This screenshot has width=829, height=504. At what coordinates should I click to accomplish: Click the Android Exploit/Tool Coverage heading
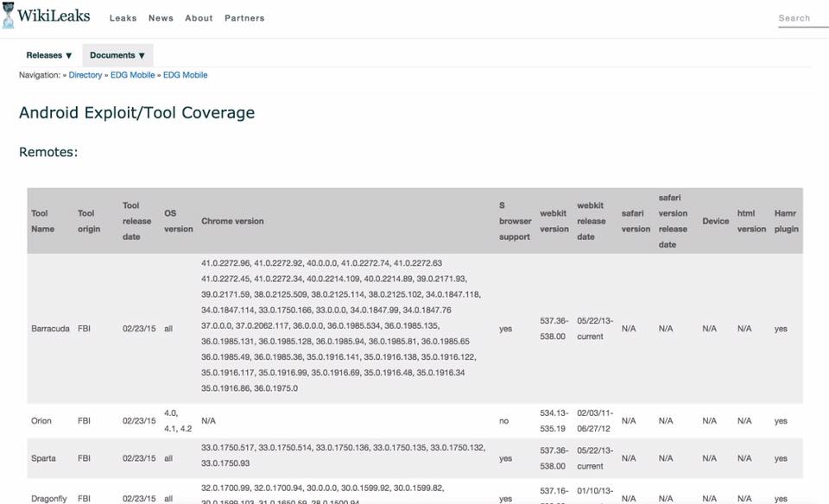(137, 112)
